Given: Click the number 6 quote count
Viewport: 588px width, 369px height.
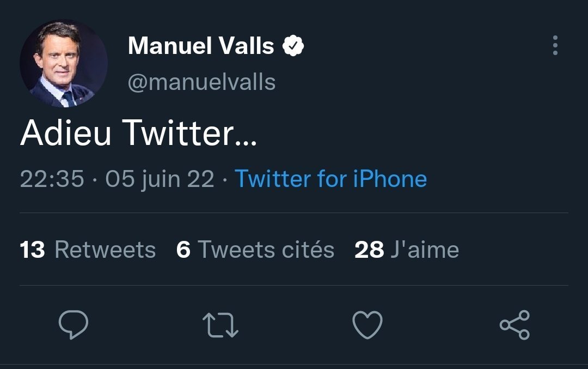Looking at the screenshot, I should tap(183, 250).
